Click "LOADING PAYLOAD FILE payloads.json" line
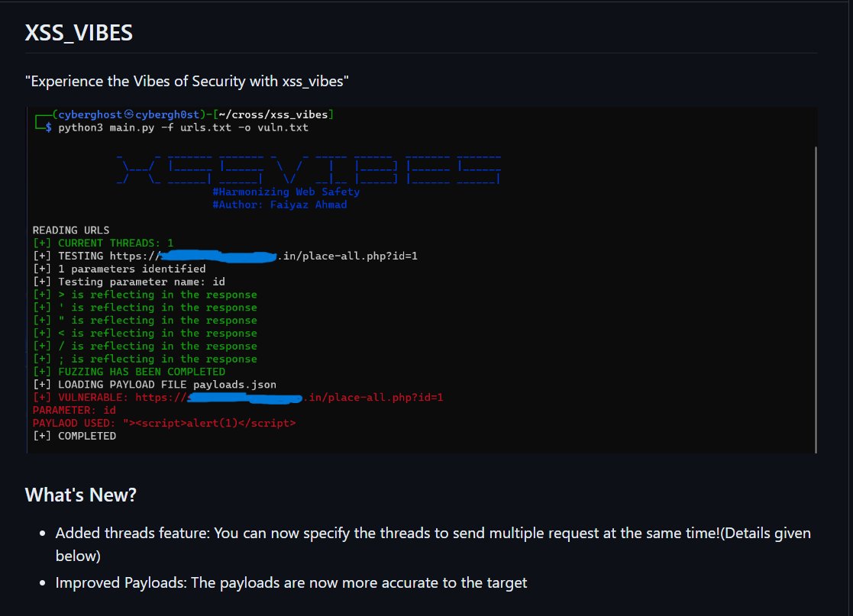Screen dimensions: 853x616 click(154, 385)
